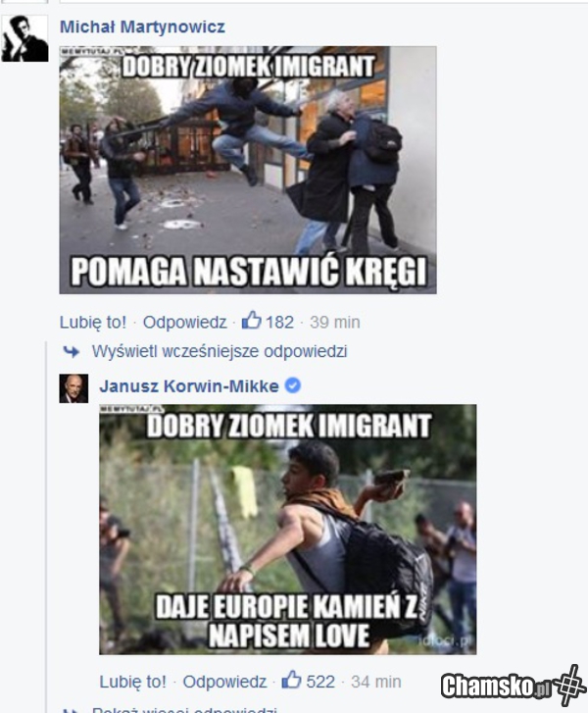Click the Janusz Korwin-Mikke name link
This screenshot has width=588, height=713.
tap(189, 386)
